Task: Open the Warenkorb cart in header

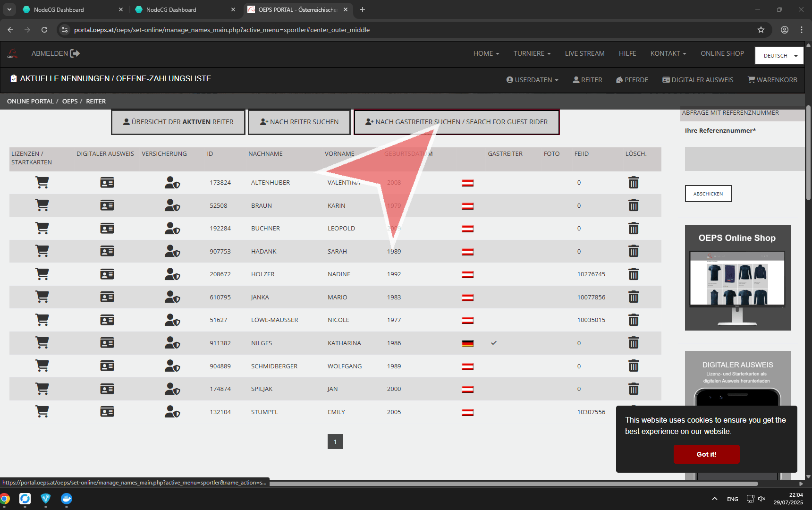Action: point(772,80)
